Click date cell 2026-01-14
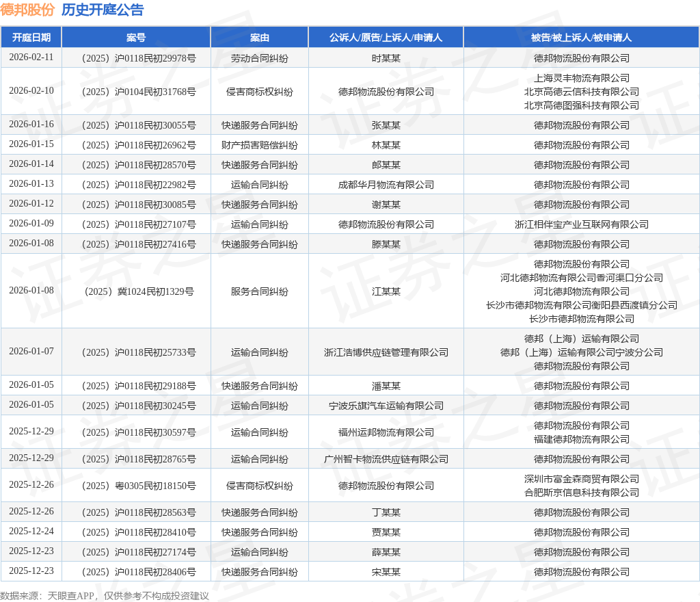This screenshot has width=700, height=602. 31,164
